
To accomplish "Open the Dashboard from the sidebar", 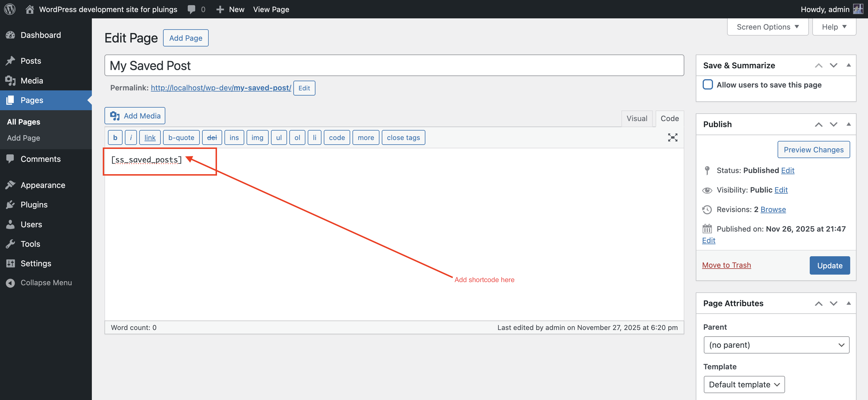I will (x=40, y=35).
